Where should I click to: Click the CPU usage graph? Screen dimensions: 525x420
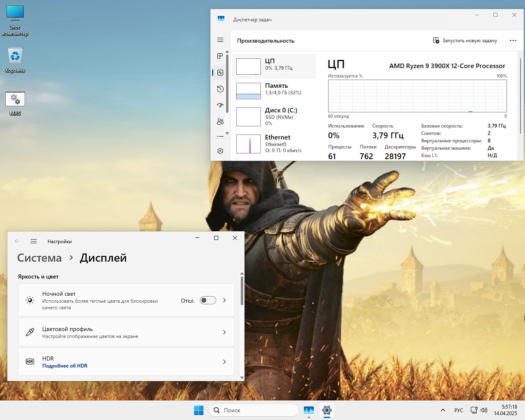point(417,96)
